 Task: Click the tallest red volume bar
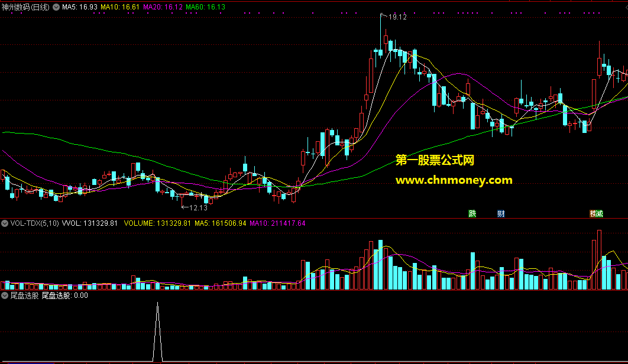pos(599,259)
